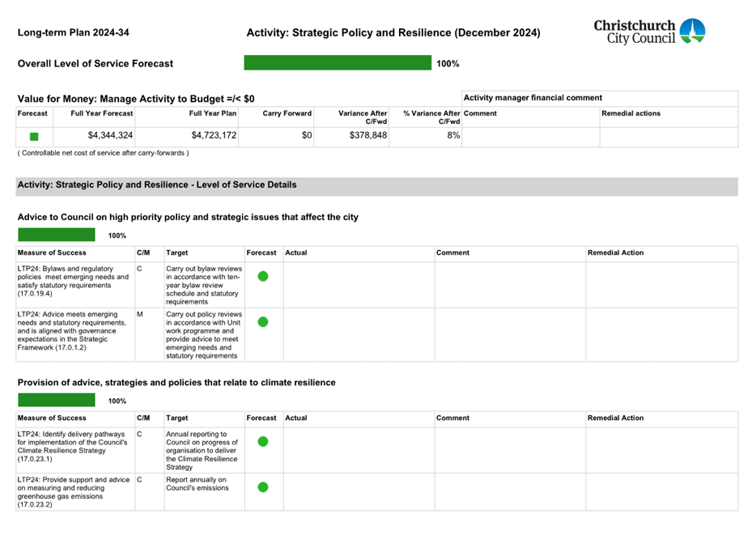Click the green forecast square in the budget table
Viewport: 756px width, 535px height.
point(34,137)
